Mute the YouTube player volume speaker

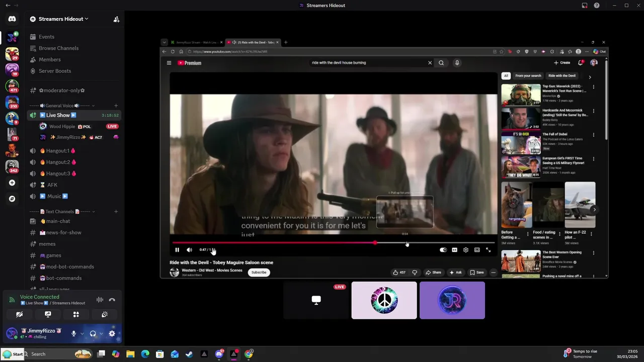click(x=189, y=250)
